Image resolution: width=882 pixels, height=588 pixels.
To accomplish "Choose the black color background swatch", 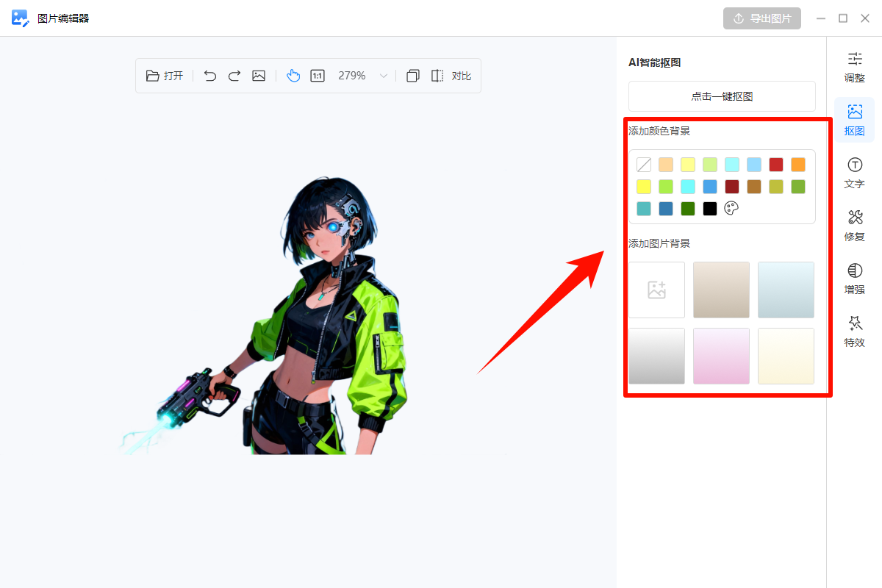I will point(710,209).
